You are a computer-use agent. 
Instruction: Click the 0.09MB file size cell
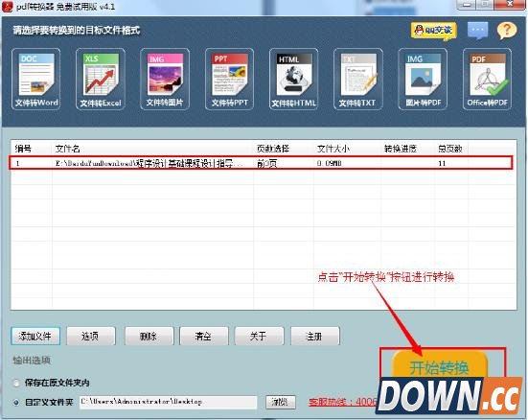(x=330, y=163)
